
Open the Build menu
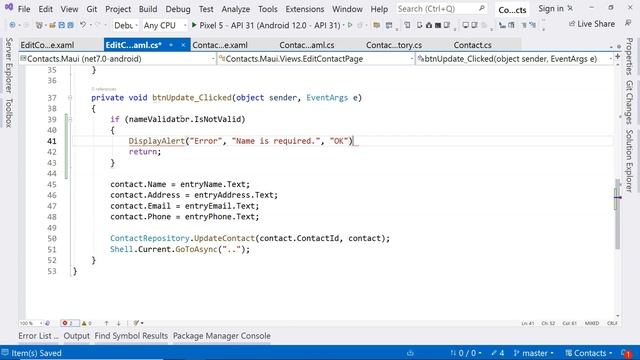148,9
